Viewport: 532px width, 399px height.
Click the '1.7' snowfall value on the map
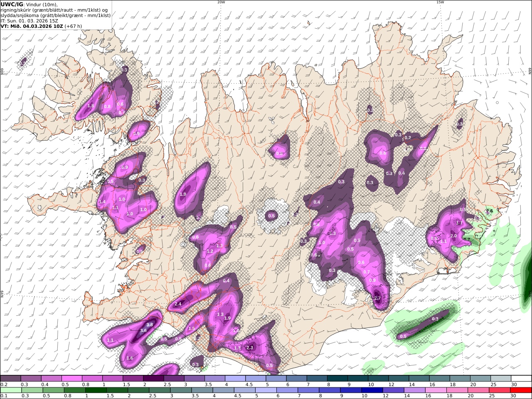pos(459,223)
